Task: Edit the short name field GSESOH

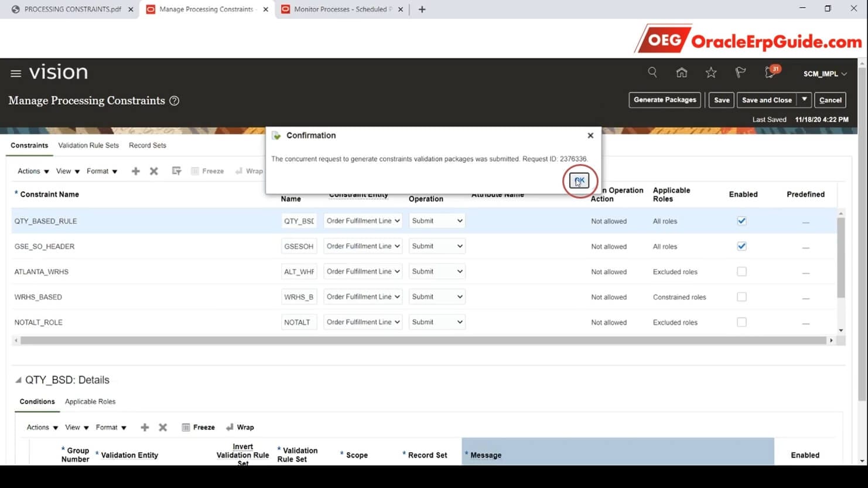Action: (x=299, y=246)
